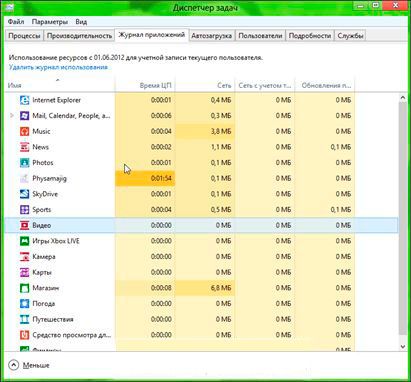Select the Журнал приложений tab
The height and width of the screenshot is (382, 411).
pos(152,35)
